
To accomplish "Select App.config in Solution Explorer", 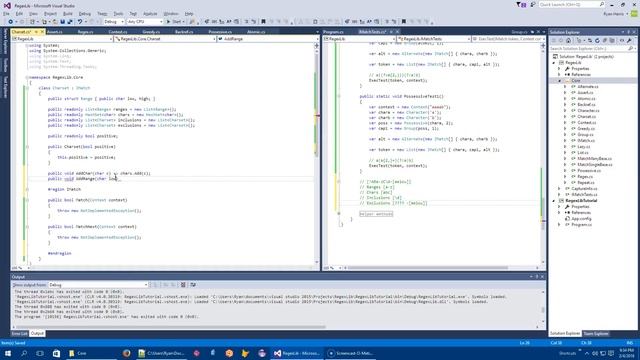I will coord(581,219).
